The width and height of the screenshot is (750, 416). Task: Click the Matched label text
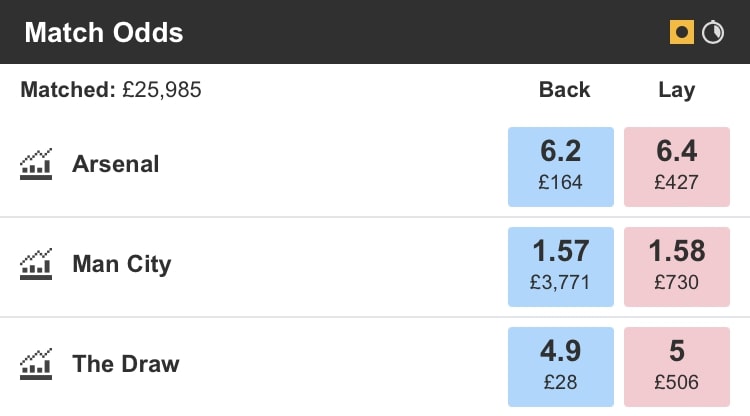(67, 90)
